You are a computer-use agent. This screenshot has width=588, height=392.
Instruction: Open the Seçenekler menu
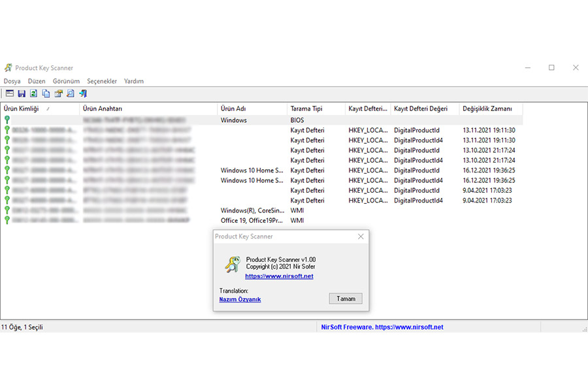102,81
